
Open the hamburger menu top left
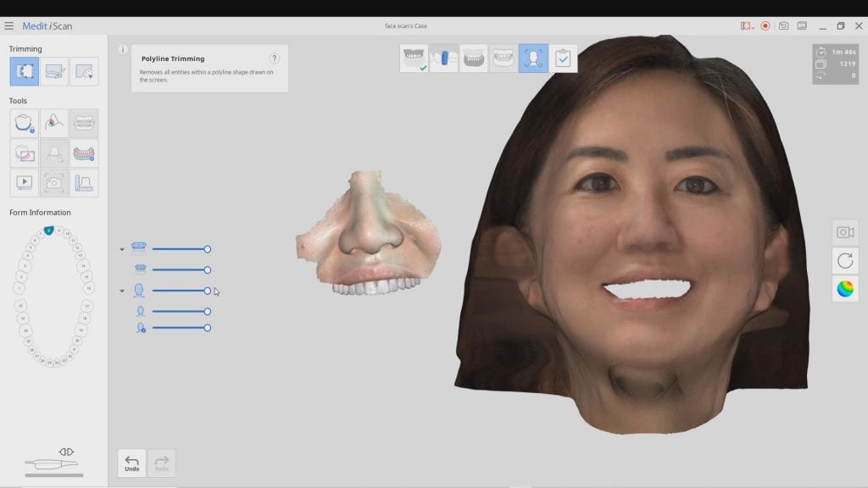coord(9,25)
